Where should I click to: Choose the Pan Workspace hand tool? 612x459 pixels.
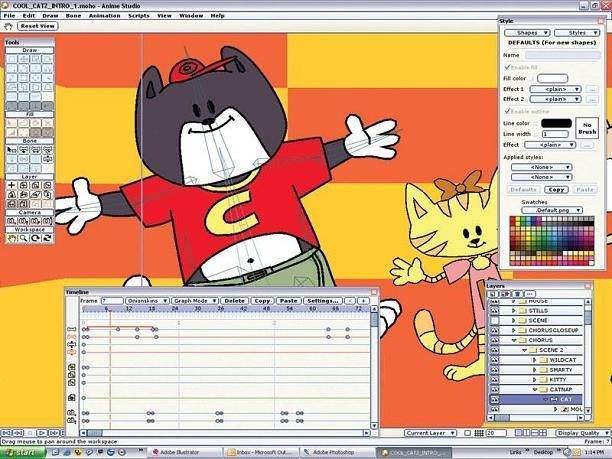point(12,238)
